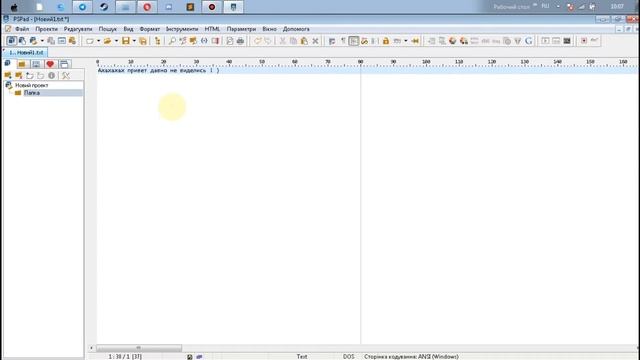The height and width of the screenshot is (360, 640).
Task: Click the print icon in toolbar
Action: [x=240, y=41]
